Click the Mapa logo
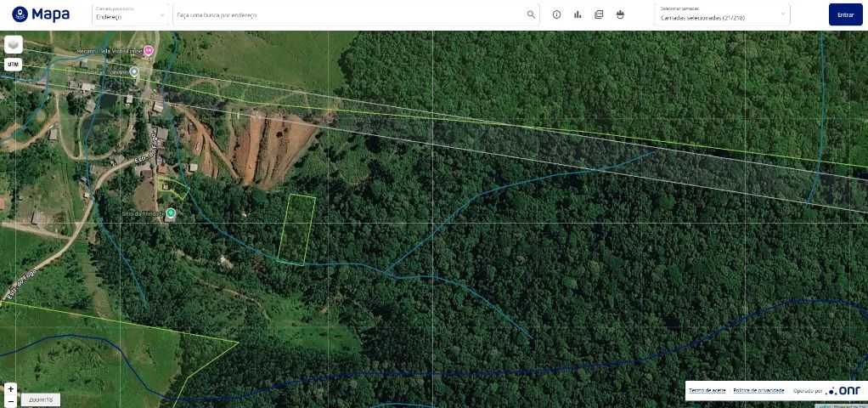The width and height of the screenshot is (868, 408). [x=41, y=14]
